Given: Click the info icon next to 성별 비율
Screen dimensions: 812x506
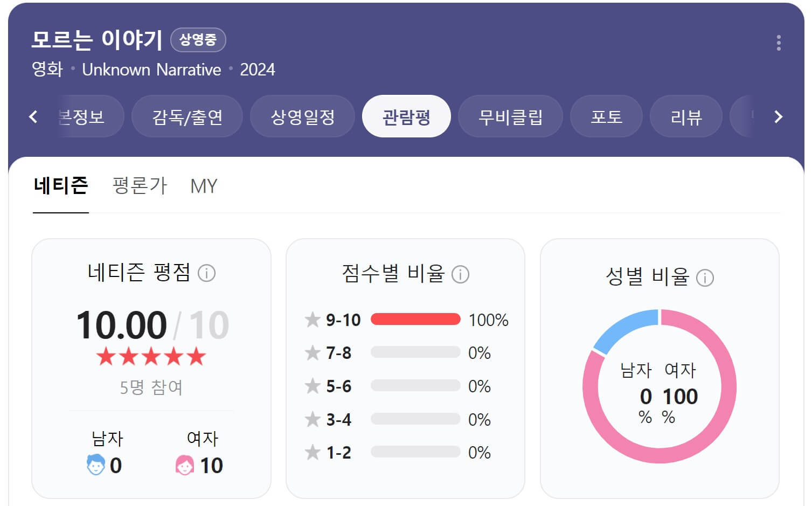Looking at the screenshot, I should coord(706,278).
